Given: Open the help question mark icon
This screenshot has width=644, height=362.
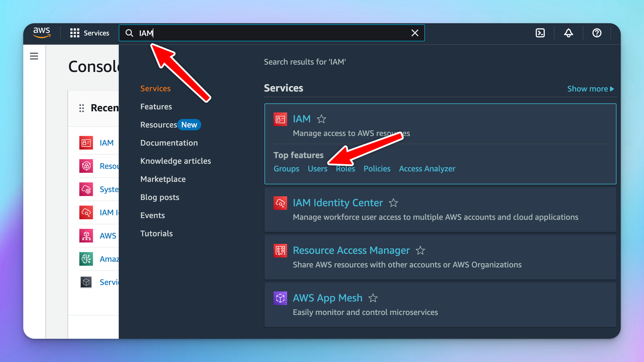Looking at the screenshot, I should (x=597, y=33).
